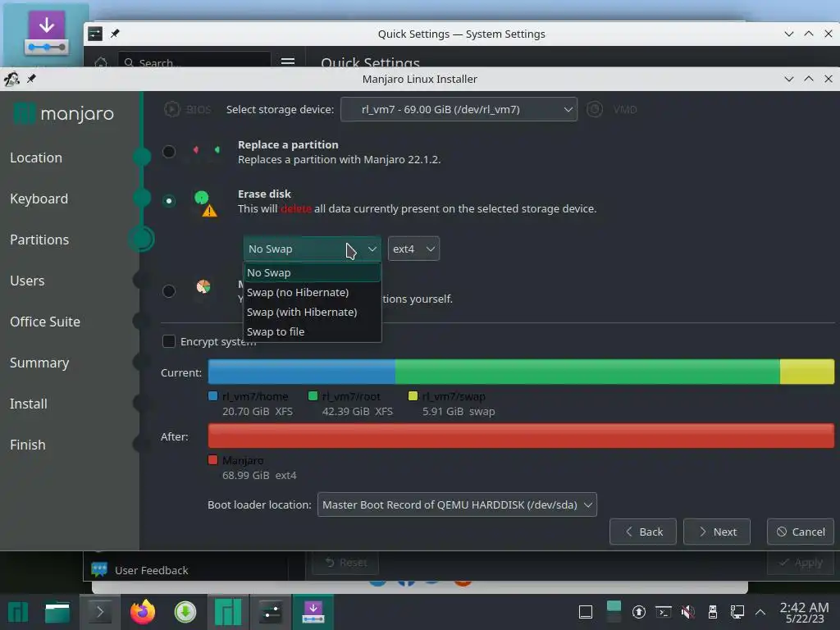Screen dimensions: 840x630
Task: Cancel the Manjaro installation
Action: click(x=801, y=532)
